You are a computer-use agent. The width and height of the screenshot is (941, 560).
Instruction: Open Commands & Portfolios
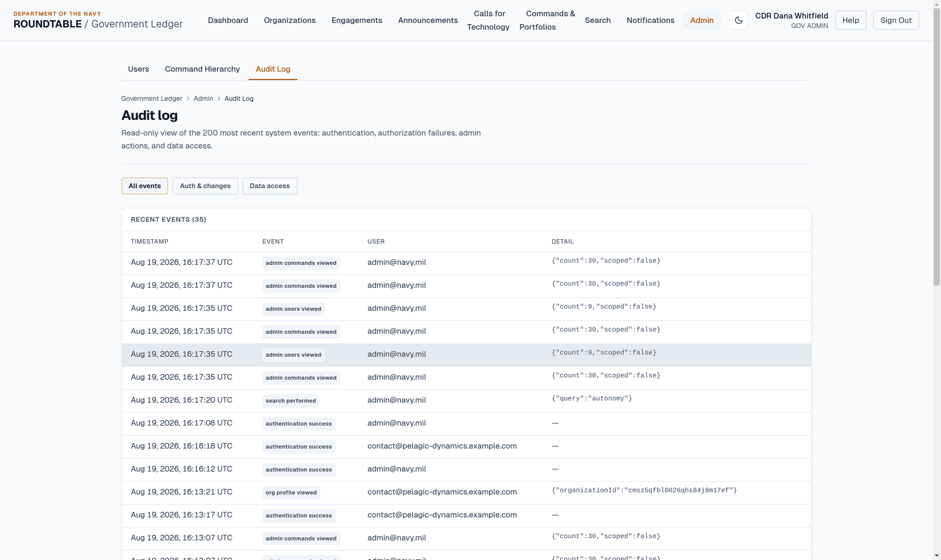point(547,20)
